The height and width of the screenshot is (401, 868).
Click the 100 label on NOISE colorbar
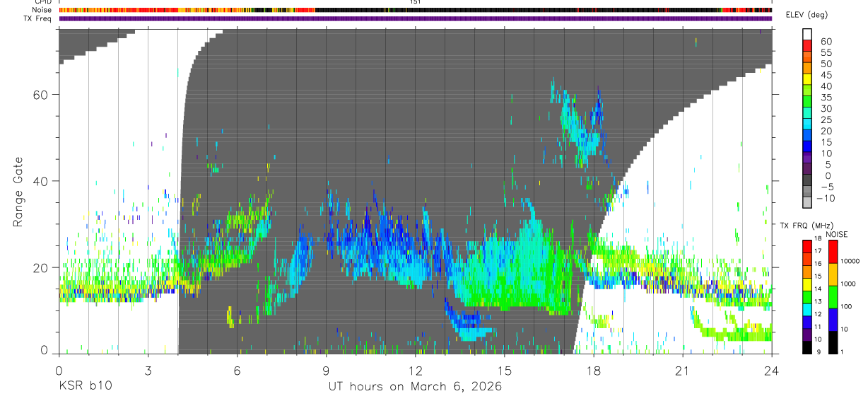846,306
